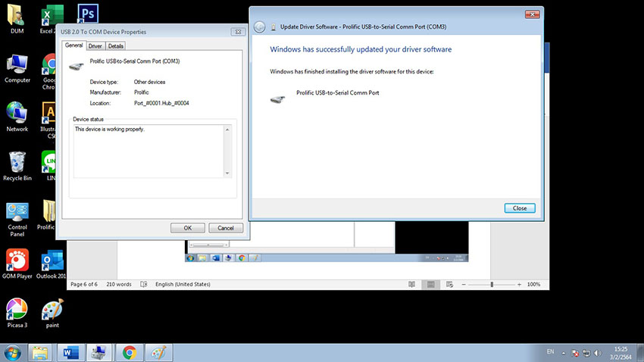
Task: Close the Update Driver Software window
Action: point(533,14)
